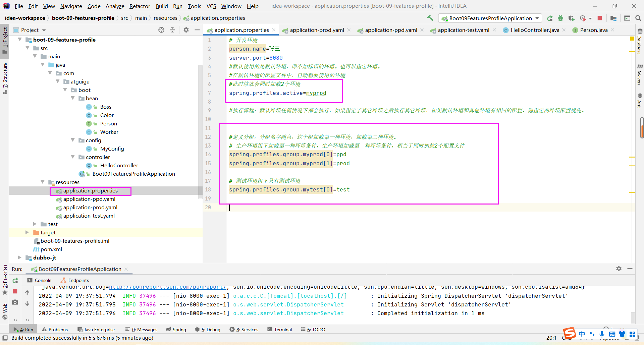Viewport: 644px width, 345px height.
Task: Run with Coverage shield icon
Action: pyautogui.click(x=572, y=18)
